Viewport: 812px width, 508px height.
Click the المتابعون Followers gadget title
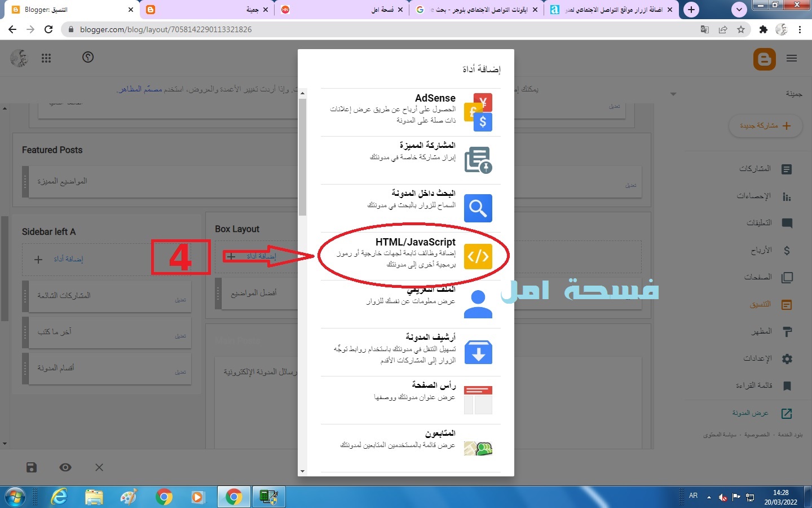(440, 433)
